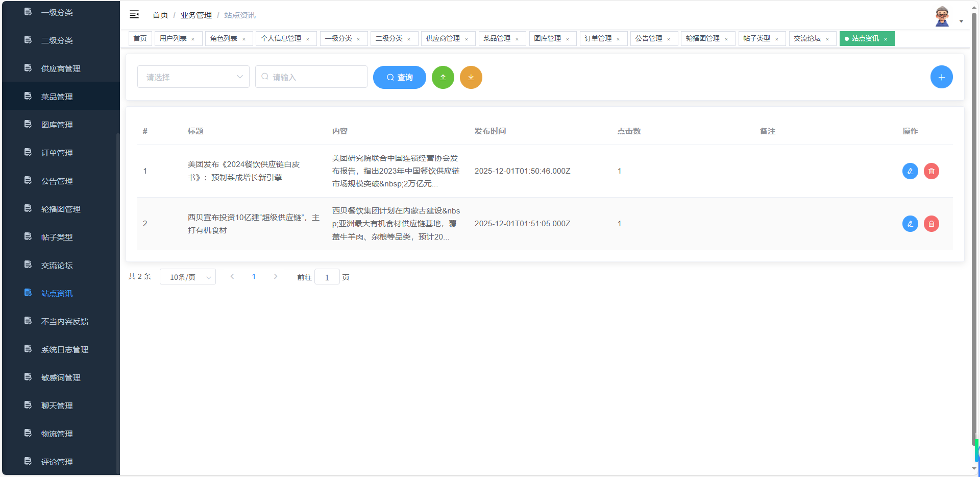The height and width of the screenshot is (477, 980).
Task: Open the 请选择 filter dropdown
Action: (x=193, y=77)
